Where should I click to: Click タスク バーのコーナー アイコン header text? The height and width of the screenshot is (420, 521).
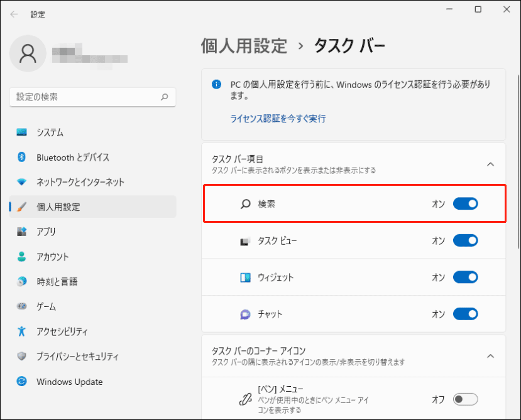258,350
